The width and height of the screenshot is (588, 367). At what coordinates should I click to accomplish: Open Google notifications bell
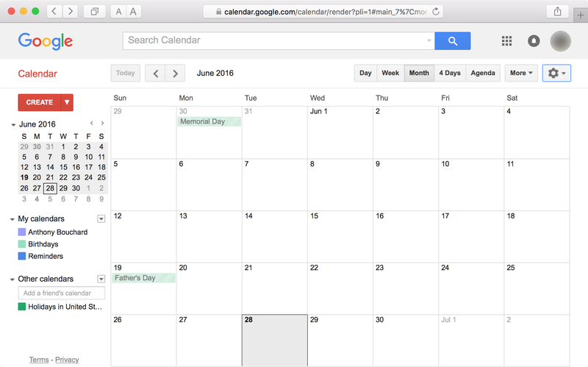coord(534,41)
